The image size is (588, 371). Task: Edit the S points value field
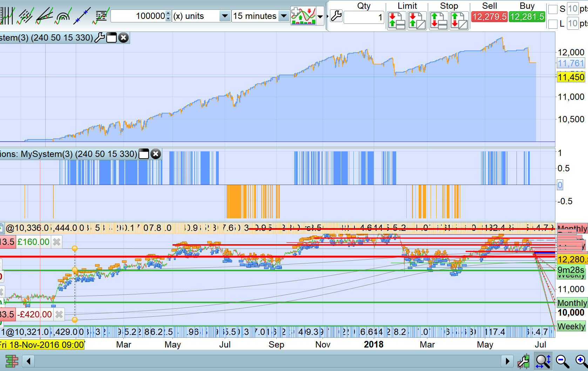573,9
